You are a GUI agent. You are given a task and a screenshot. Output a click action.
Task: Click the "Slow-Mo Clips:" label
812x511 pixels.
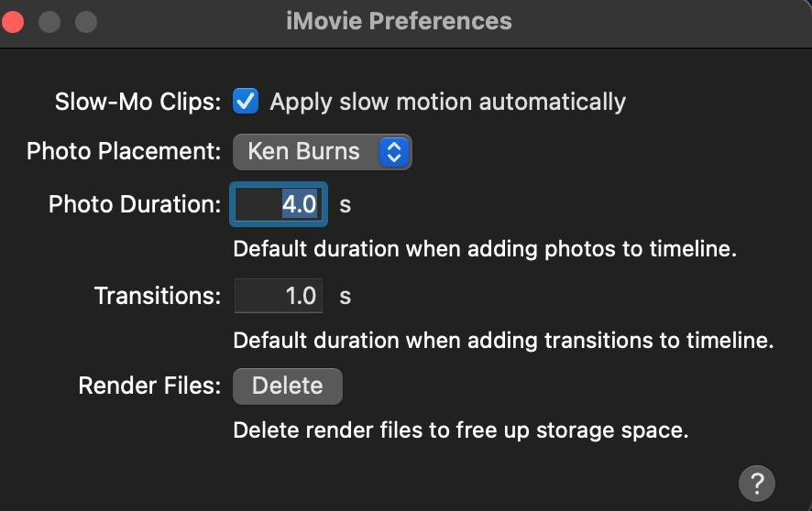[137, 102]
